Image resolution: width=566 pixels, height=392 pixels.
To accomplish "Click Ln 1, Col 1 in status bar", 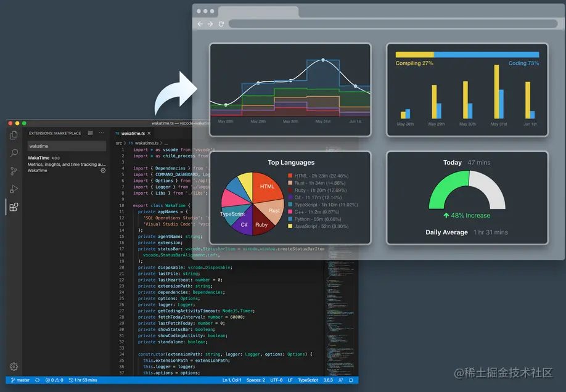I will coord(232,380).
